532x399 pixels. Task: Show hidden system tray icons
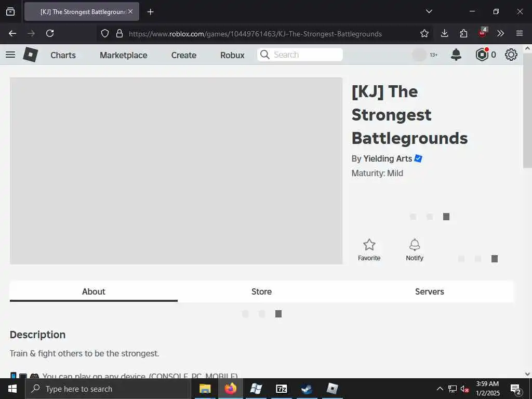coord(440,389)
